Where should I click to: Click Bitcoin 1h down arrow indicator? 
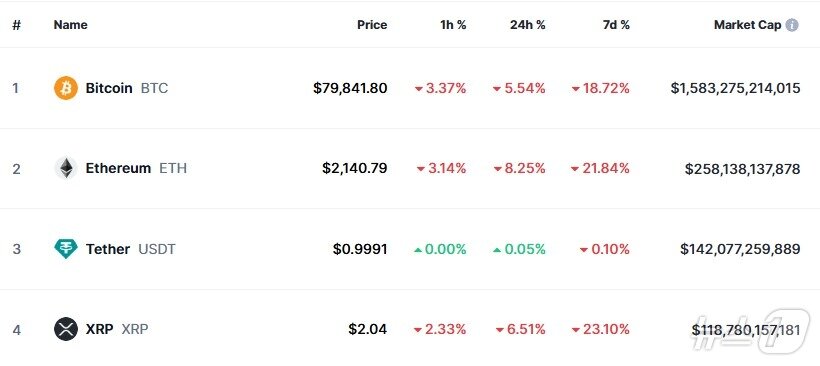418,89
